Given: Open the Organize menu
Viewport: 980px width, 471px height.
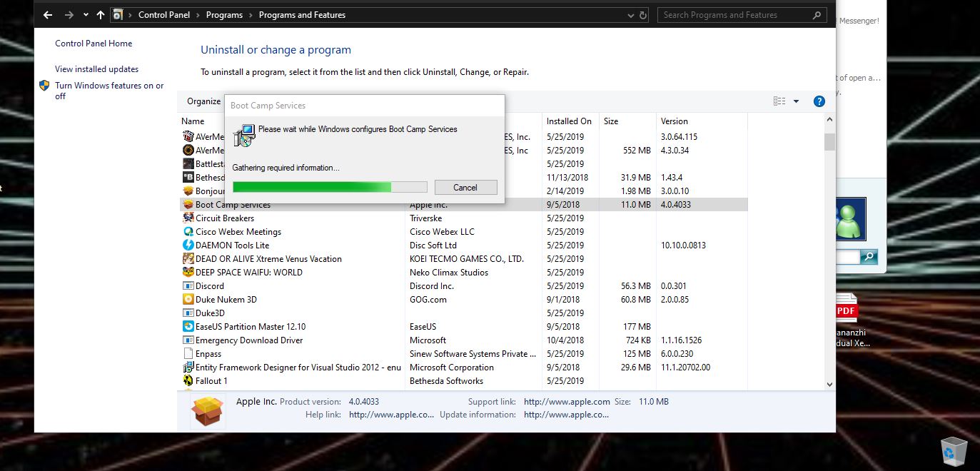Looking at the screenshot, I should coord(204,101).
